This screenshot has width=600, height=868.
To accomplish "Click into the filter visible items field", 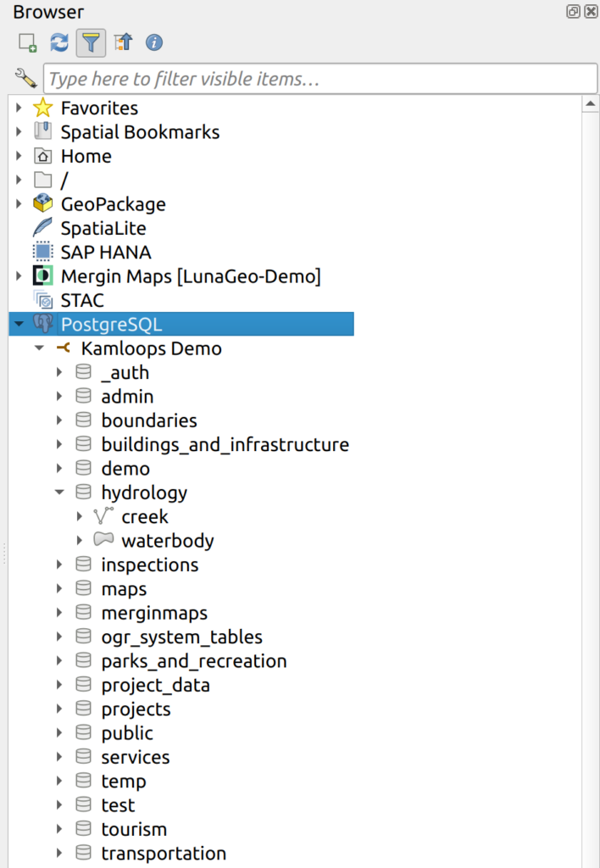I will point(320,80).
